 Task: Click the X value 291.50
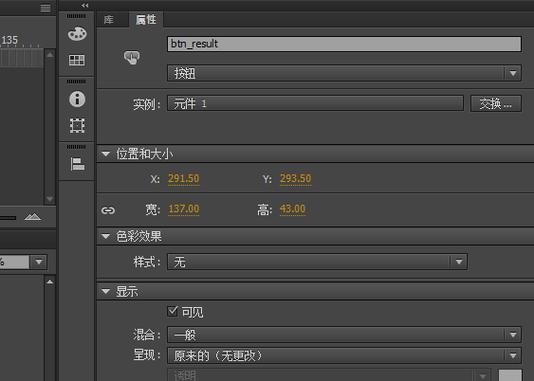coord(184,178)
